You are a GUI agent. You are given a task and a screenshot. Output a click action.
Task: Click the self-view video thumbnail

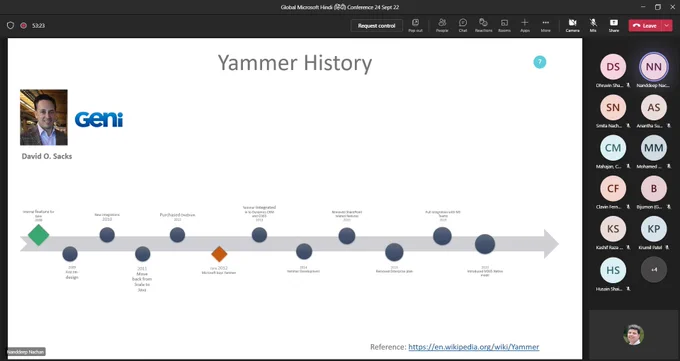point(633,334)
